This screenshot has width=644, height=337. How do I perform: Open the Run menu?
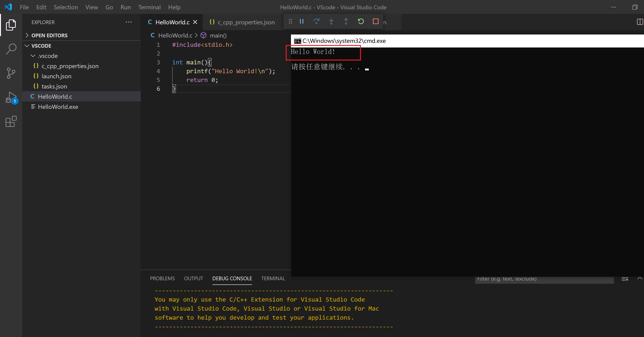[125, 7]
